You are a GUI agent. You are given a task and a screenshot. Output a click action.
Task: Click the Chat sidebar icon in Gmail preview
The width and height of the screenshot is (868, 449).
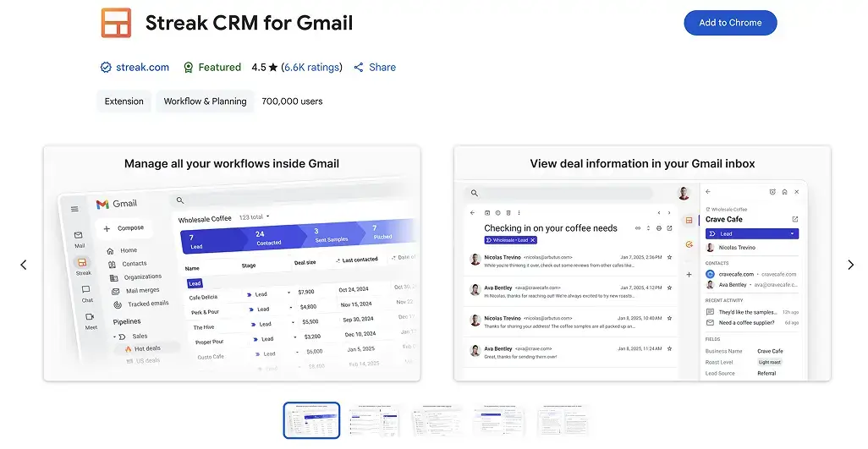pos(86,290)
